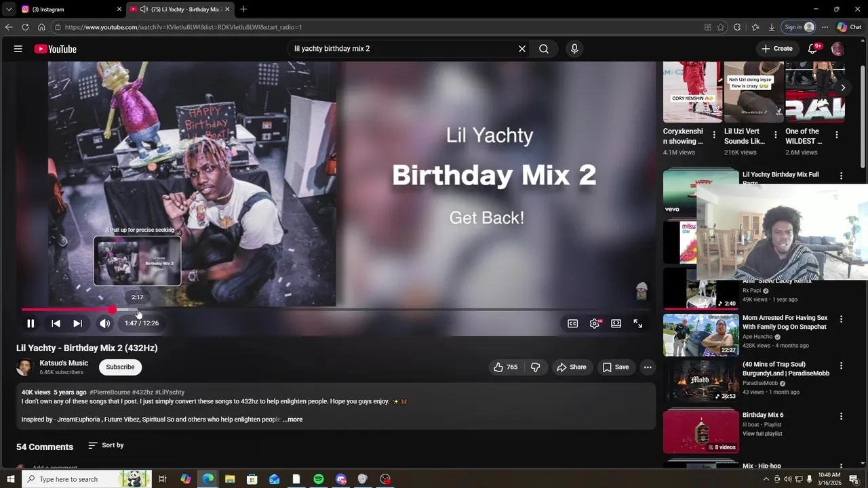The width and height of the screenshot is (868, 488).
Task: Open the BurgundyLand Mobb video thumbnail
Action: coord(701,382)
